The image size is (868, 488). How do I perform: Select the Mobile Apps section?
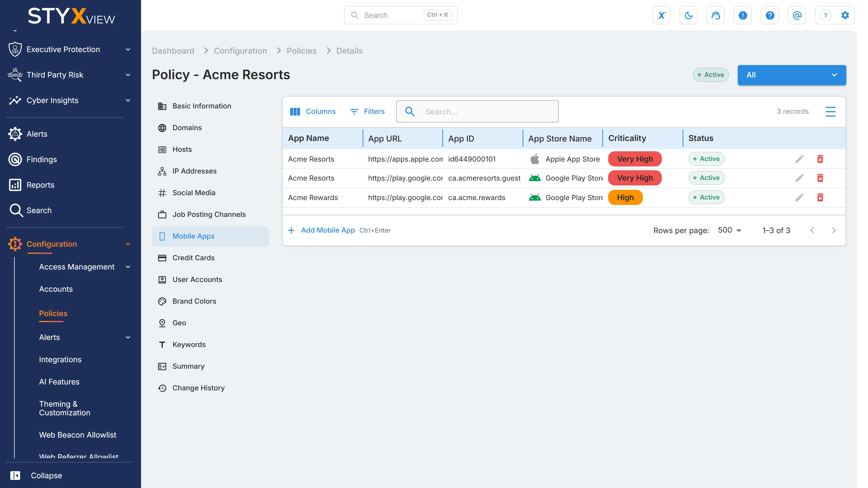tap(210, 236)
